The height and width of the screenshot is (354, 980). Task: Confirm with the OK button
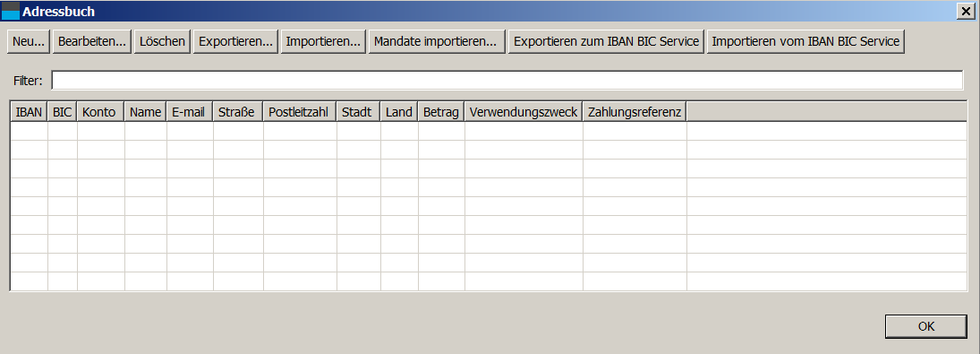pos(926,326)
